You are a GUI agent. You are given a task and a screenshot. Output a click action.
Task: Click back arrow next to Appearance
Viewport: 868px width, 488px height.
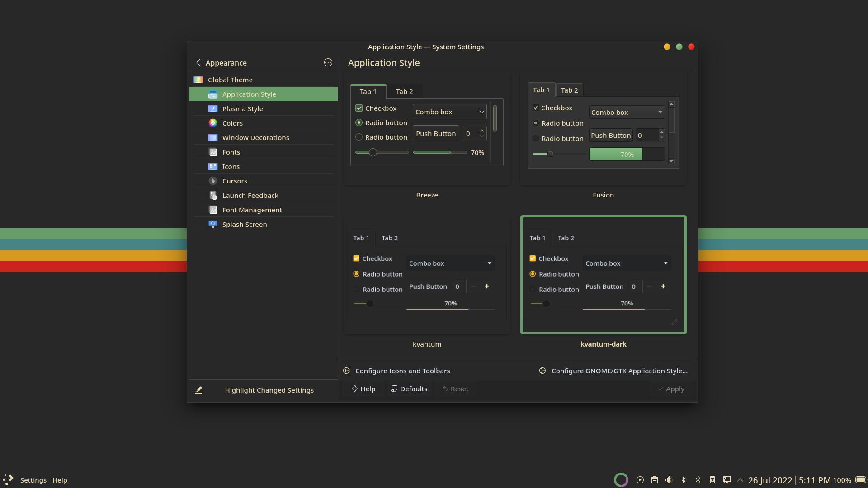[198, 62]
